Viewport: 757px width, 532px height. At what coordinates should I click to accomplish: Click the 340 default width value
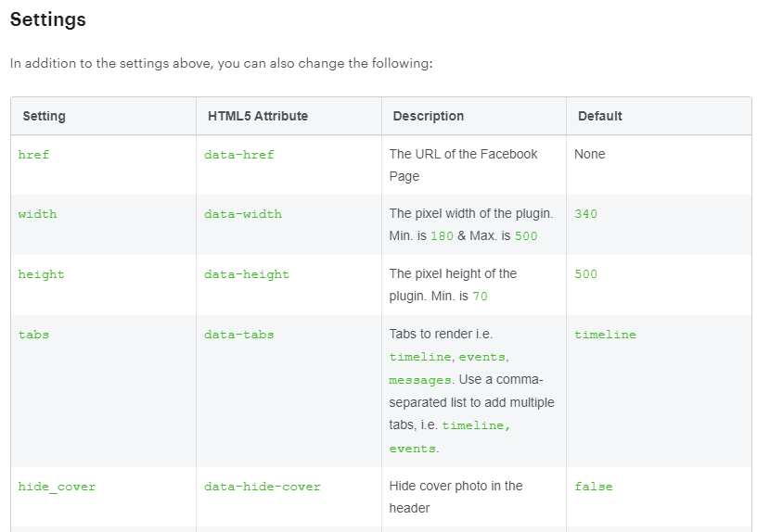coord(585,214)
